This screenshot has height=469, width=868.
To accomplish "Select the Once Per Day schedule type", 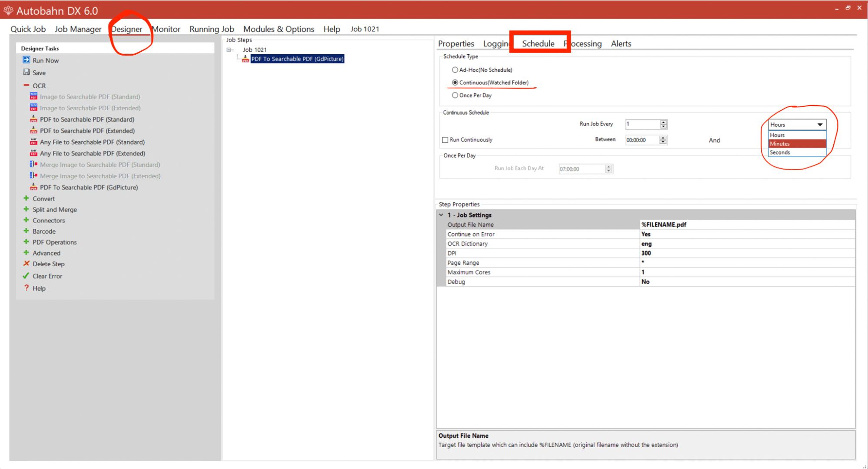I will click(455, 95).
